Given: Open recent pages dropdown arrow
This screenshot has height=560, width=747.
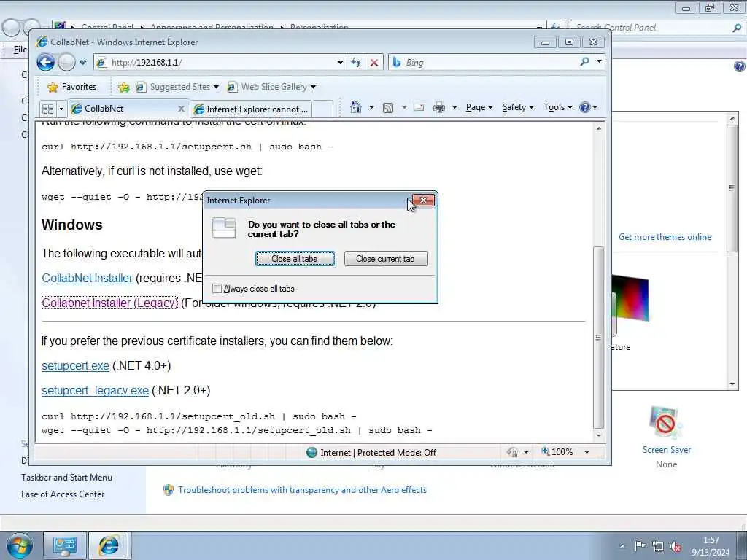Looking at the screenshot, I should click(x=83, y=63).
